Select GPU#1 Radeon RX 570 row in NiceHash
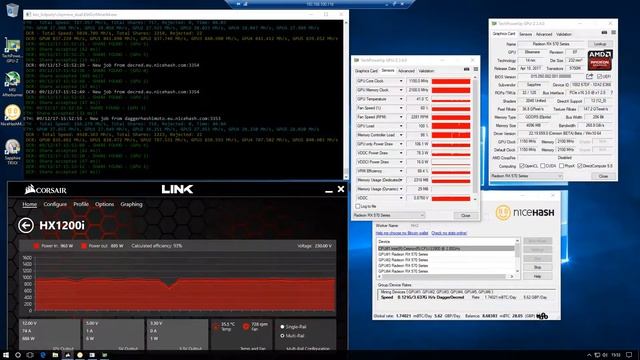This screenshot has width=640, height=360. pos(446,254)
